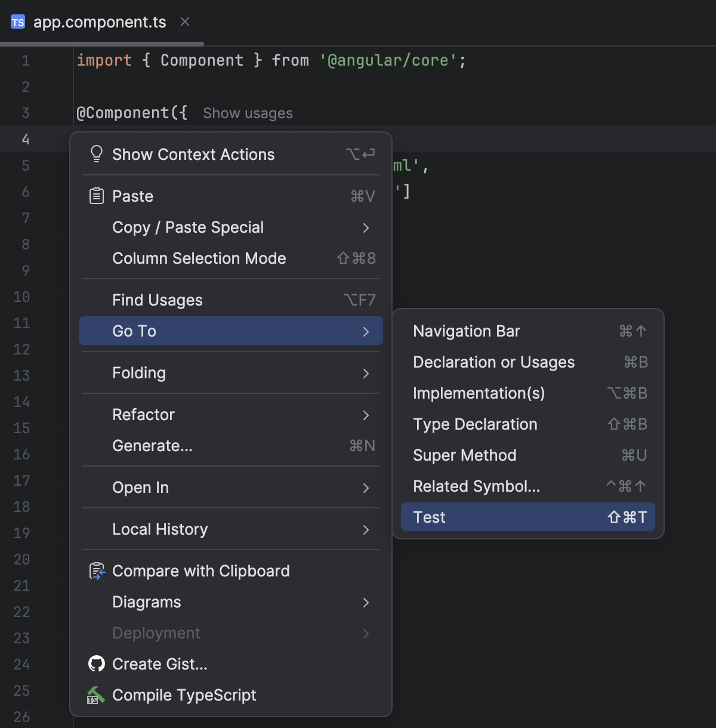
Task: Open the Local History submenu
Action: [231, 529]
